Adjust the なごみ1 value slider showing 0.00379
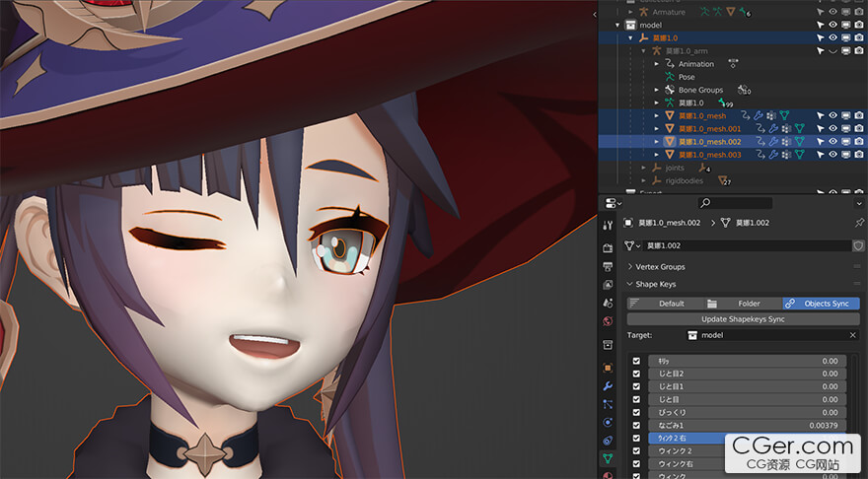 pyautogui.click(x=747, y=425)
